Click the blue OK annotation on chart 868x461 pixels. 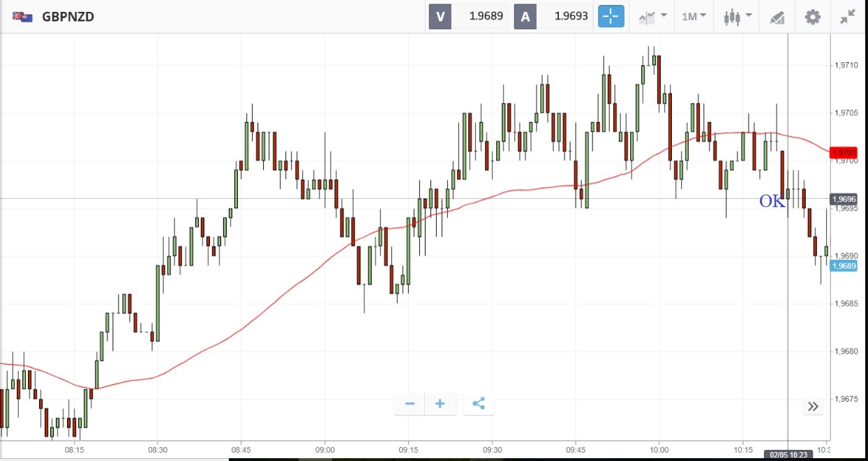[x=772, y=202]
